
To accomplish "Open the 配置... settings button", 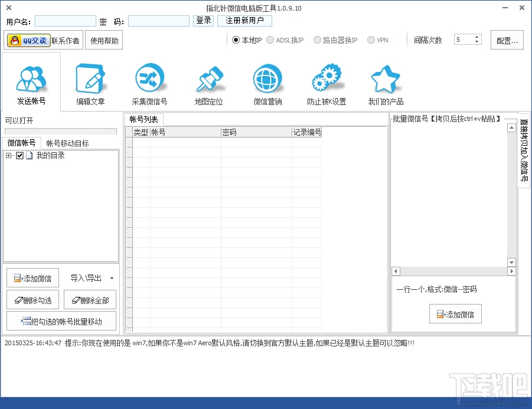I will click(507, 40).
